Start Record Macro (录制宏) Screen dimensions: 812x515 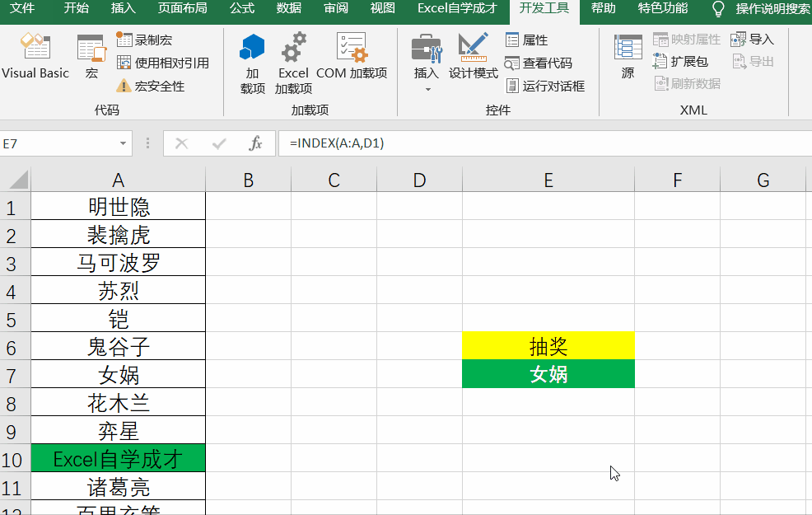(x=144, y=40)
